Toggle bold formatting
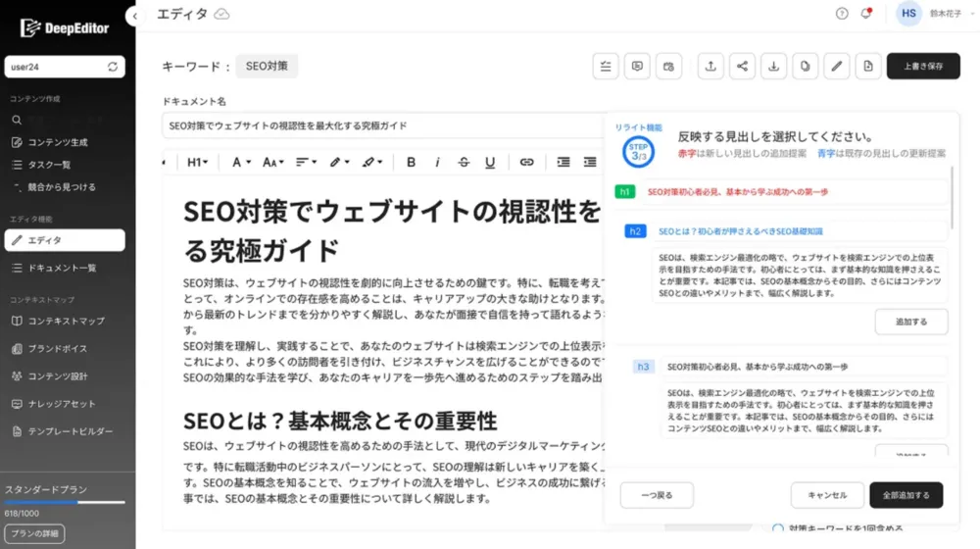Screen dimensions: 980x549 [411, 162]
